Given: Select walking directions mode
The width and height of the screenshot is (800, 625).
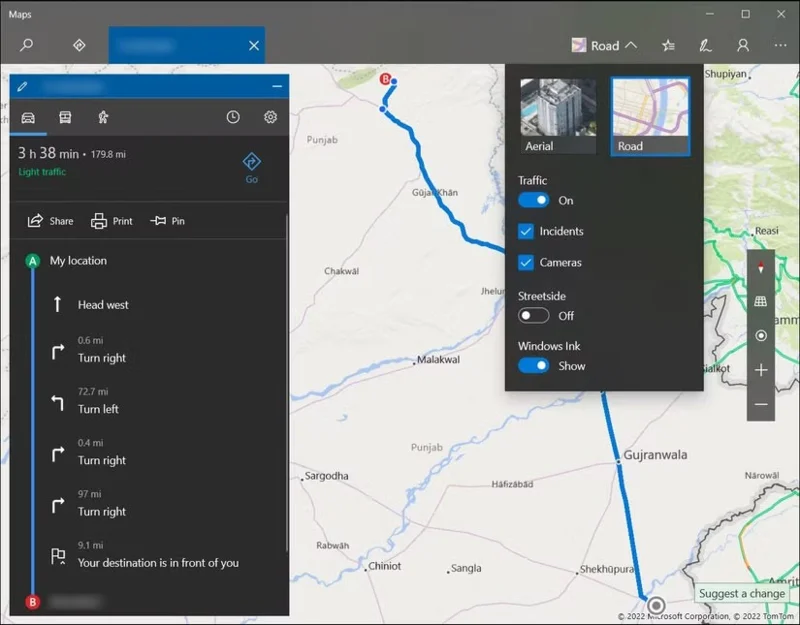Looking at the screenshot, I should (101, 117).
